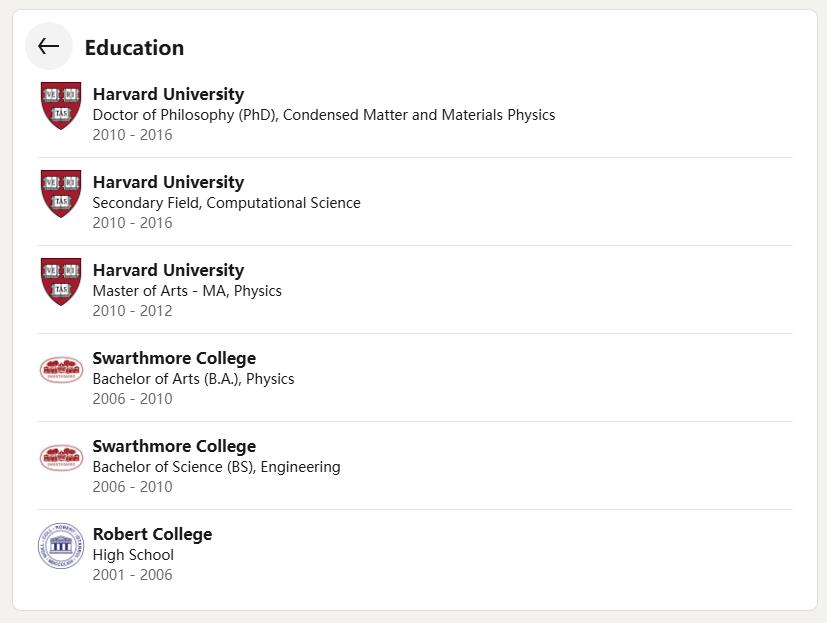Image resolution: width=827 pixels, height=623 pixels.
Task: Click the Bachelor of Science (BS), Engineering line
Action: tap(216, 467)
